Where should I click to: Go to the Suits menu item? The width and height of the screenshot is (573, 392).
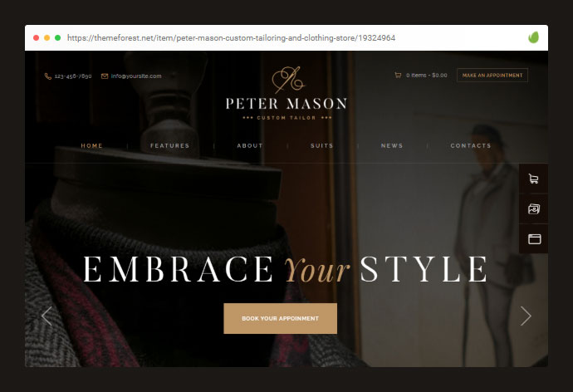tap(322, 145)
